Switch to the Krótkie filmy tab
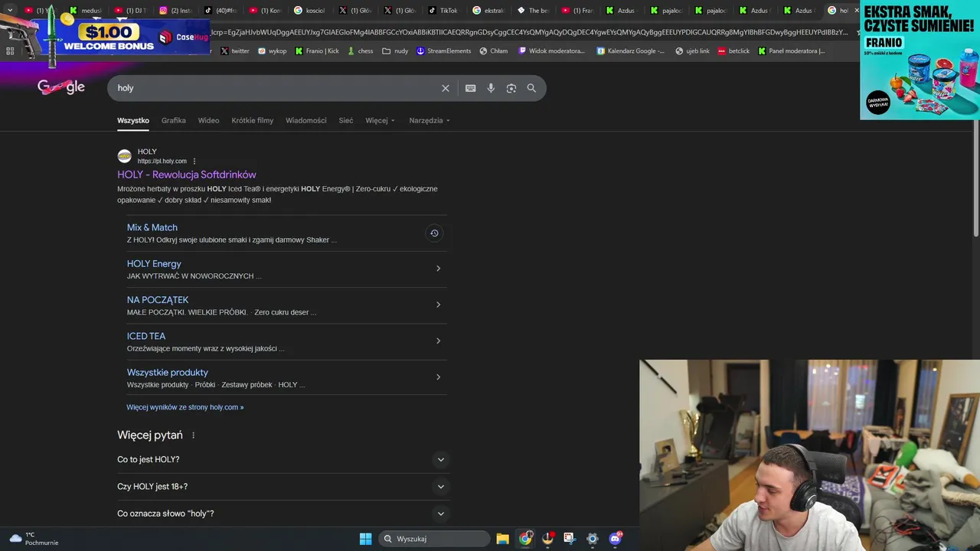Image resolution: width=980 pixels, height=551 pixels. (253, 121)
